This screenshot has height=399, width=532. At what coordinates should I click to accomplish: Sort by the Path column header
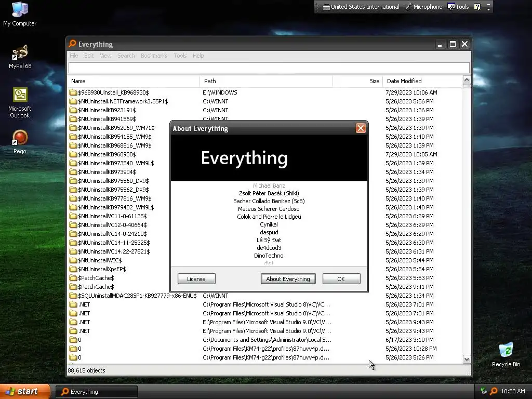pos(266,81)
